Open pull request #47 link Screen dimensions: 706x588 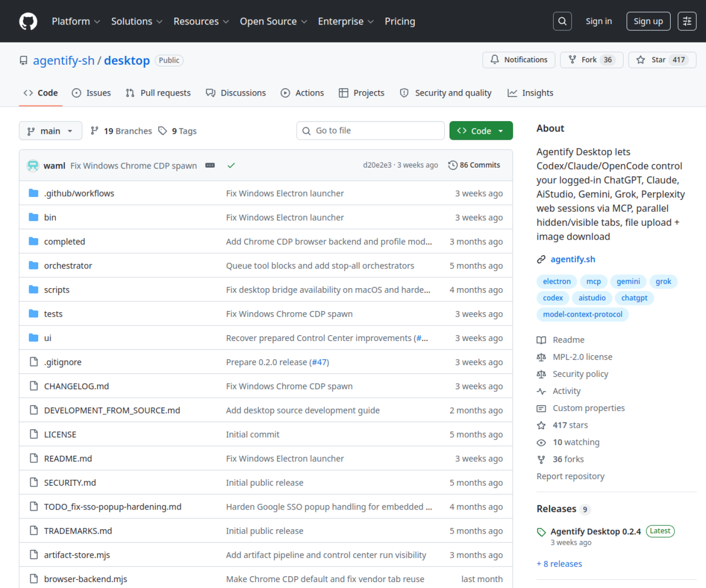(319, 362)
